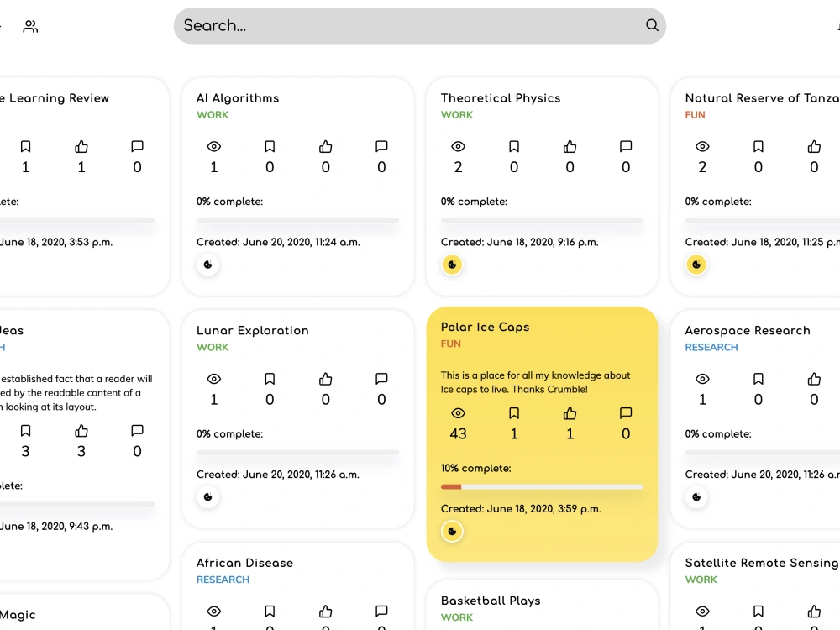
Task: Like the Polar Ice Caps card
Action: click(570, 413)
